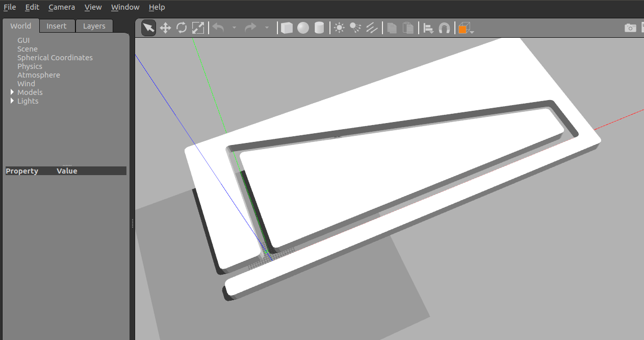
Task: Click the Value column header
Action: (67, 171)
